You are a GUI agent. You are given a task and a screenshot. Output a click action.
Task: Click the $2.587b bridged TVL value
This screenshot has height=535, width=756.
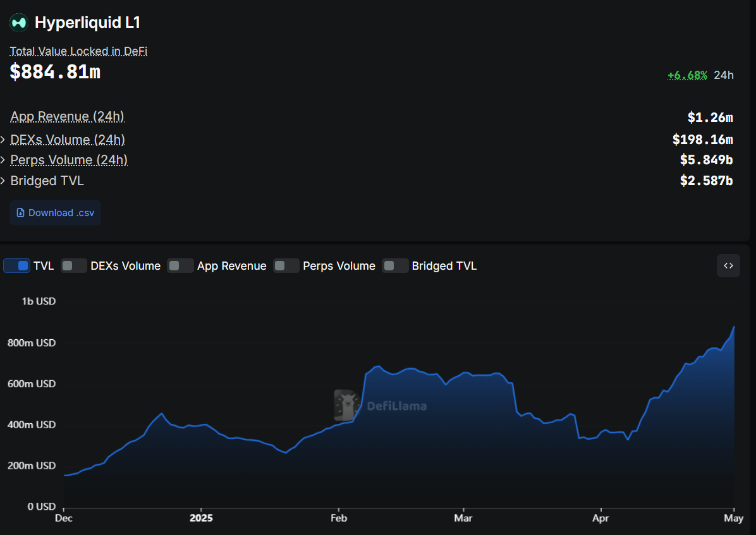point(706,181)
